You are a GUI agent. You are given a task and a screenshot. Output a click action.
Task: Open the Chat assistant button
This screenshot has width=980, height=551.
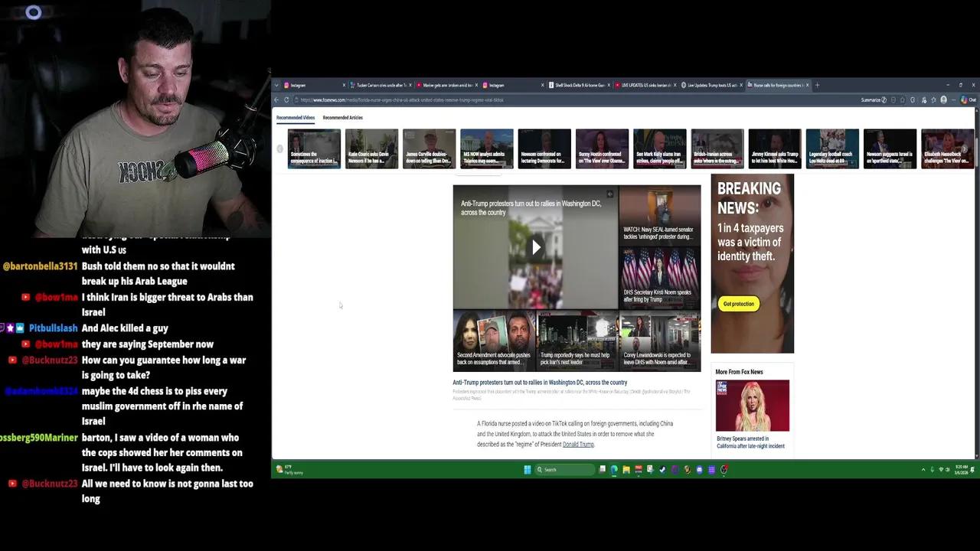[x=969, y=99]
